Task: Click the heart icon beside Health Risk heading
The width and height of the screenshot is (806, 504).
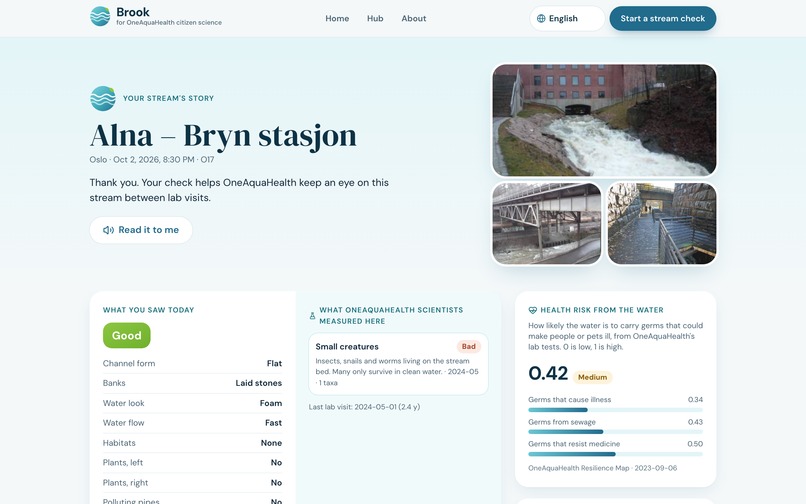Action: coord(533,310)
